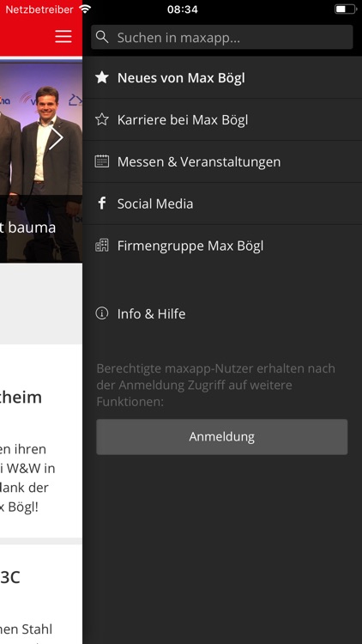This screenshot has width=362, height=644.
Task: Tap the Wi-Fi icon in the status bar
Action: pyautogui.click(x=85, y=9)
